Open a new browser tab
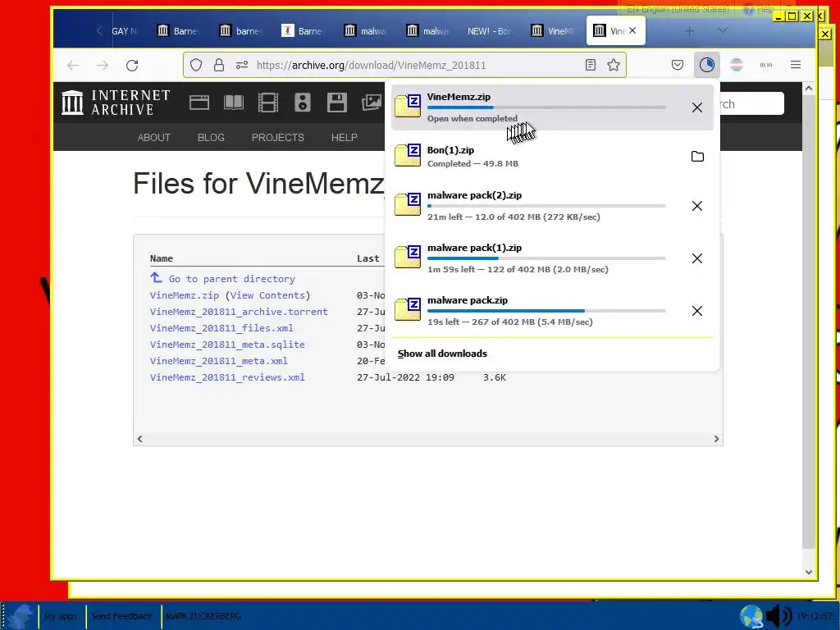Screen dimensions: 840x630 click(x=689, y=31)
